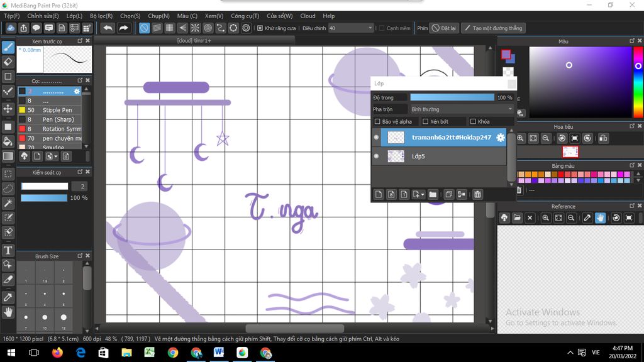Activate hand tool in Reference panel

coord(600,218)
